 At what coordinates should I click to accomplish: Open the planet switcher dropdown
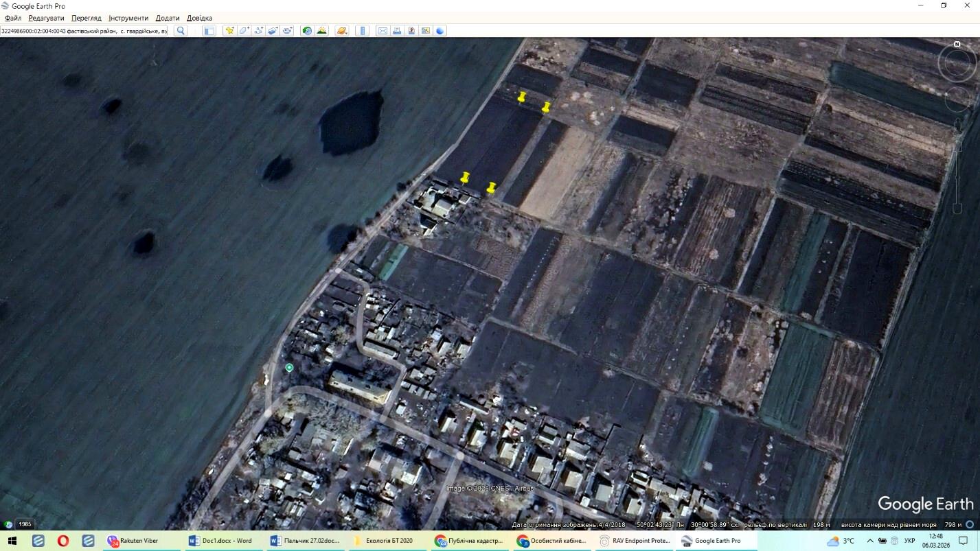click(341, 31)
